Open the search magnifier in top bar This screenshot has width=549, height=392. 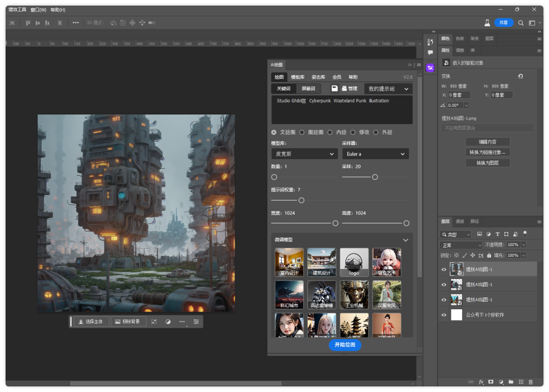(x=521, y=23)
